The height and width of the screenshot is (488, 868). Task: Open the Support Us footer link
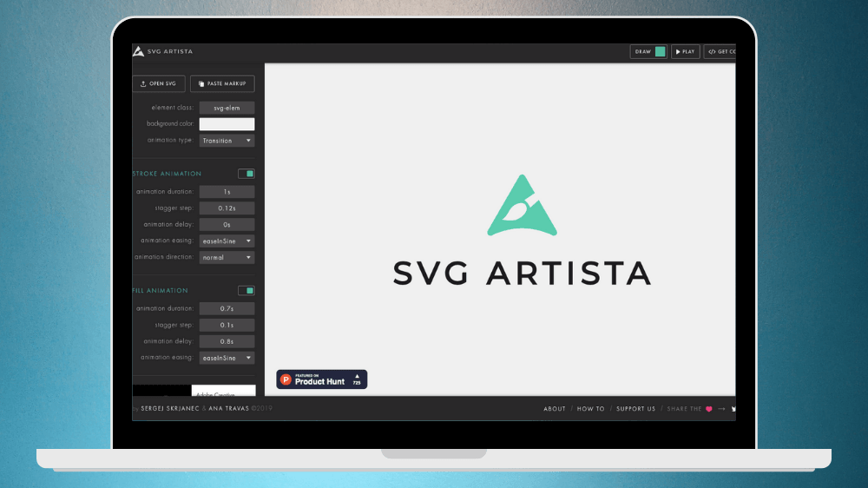635,409
